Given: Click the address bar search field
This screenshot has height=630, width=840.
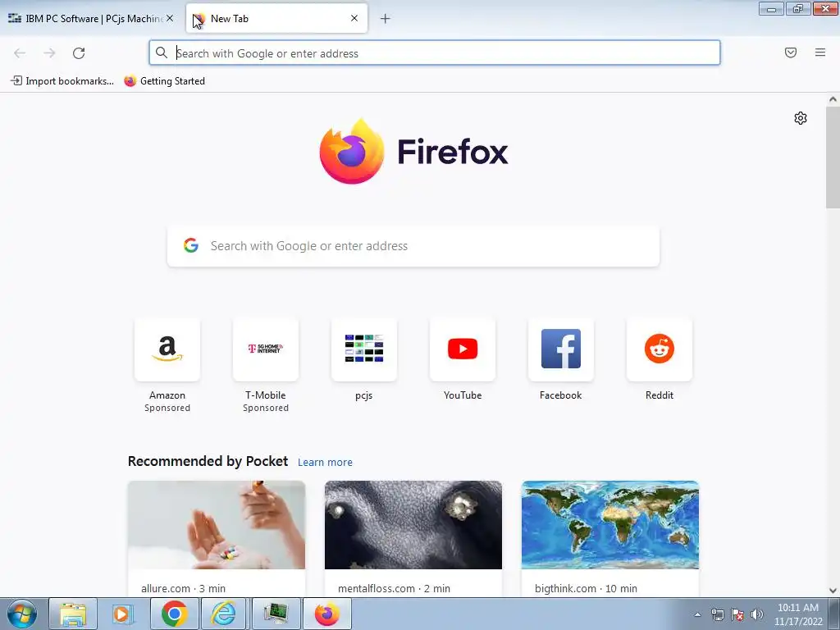Looking at the screenshot, I should [x=435, y=53].
